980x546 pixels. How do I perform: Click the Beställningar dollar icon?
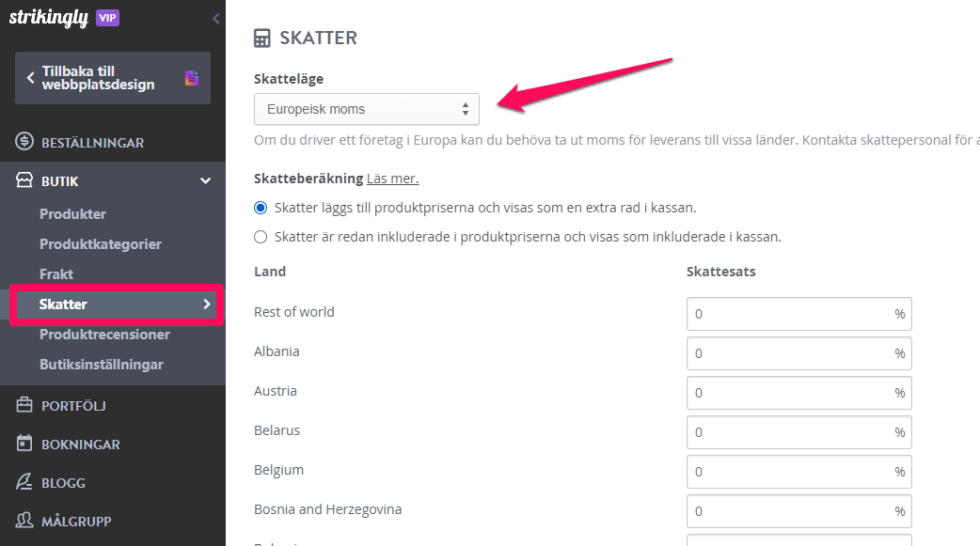(24, 142)
